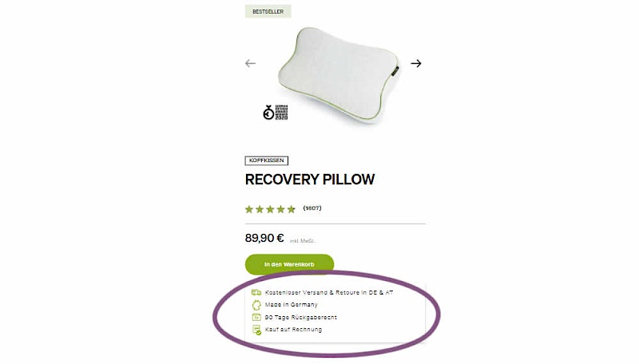Click the Kauf auf Rechnung text

[293, 330]
